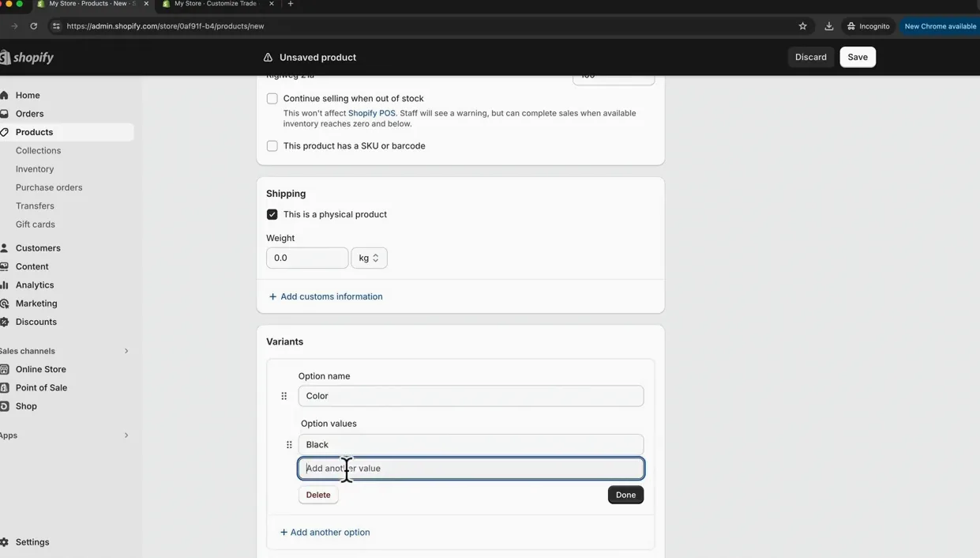Enable Continue selling when out of stock
This screenshot has height=558, width=980.
(x=272, y=99)
